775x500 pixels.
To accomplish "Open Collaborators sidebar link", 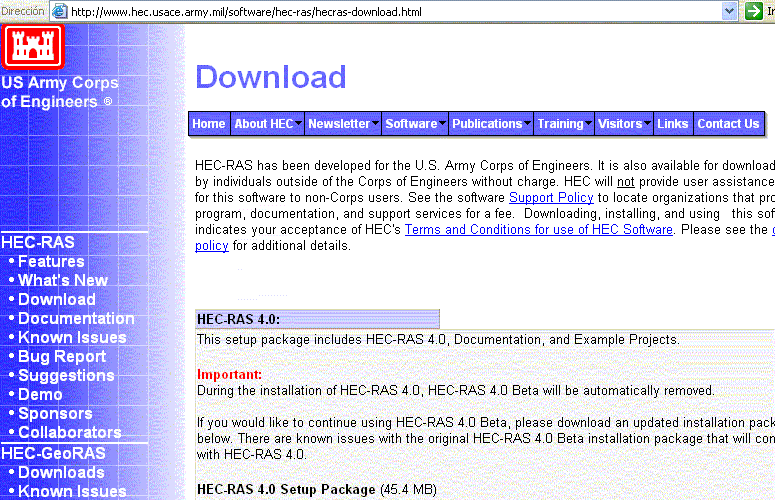I will coord(70,432).
